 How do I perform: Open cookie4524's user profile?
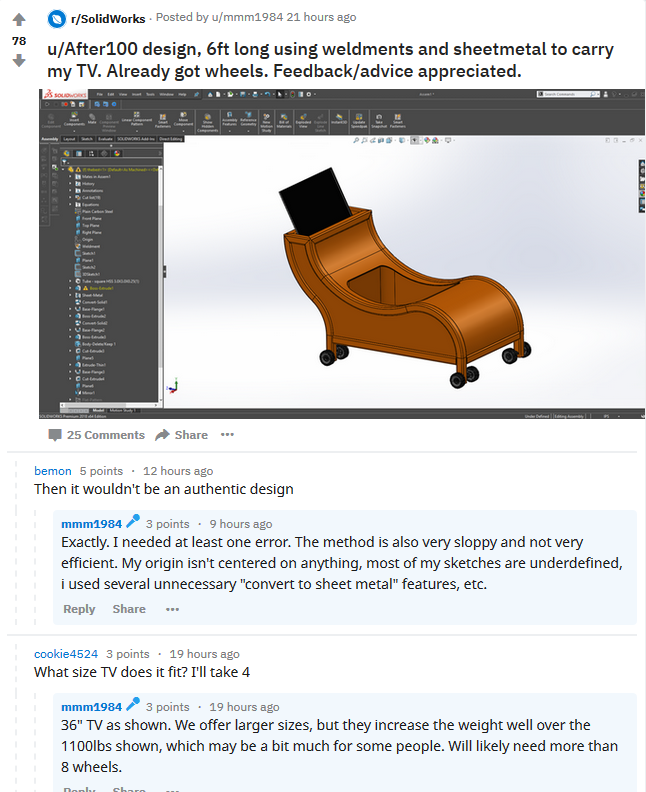point(65,654)
